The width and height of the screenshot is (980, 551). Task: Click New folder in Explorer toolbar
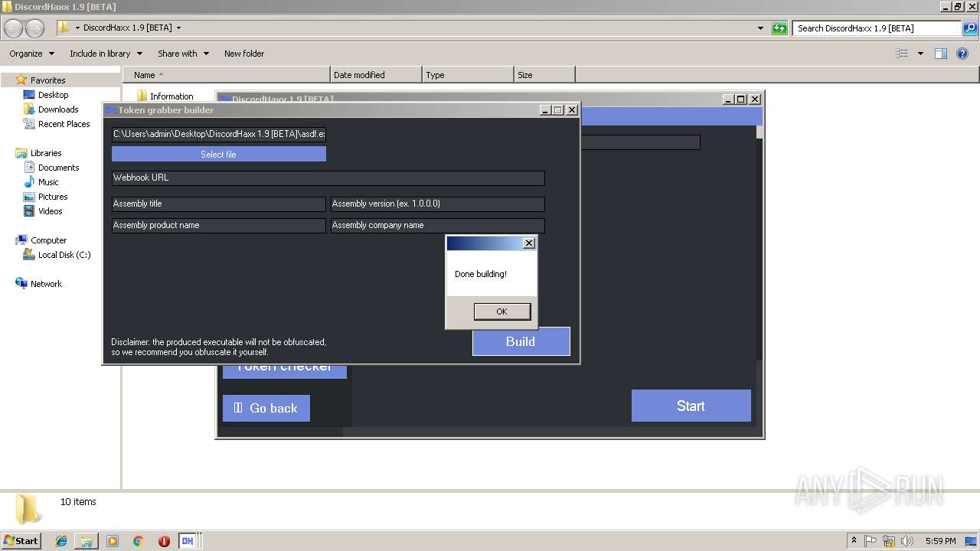click(x=244, y=54)
